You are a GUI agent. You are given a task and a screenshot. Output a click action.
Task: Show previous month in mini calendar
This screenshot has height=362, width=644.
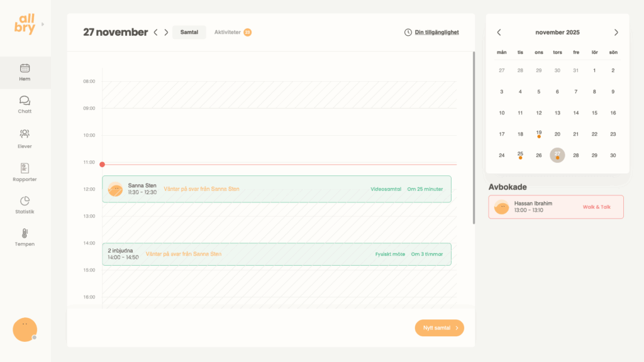tap(499, 33)
